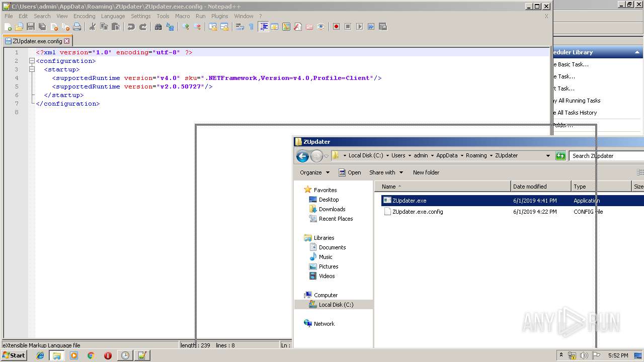Toggle Word Wrap toolbar icon

coord(240,27)
